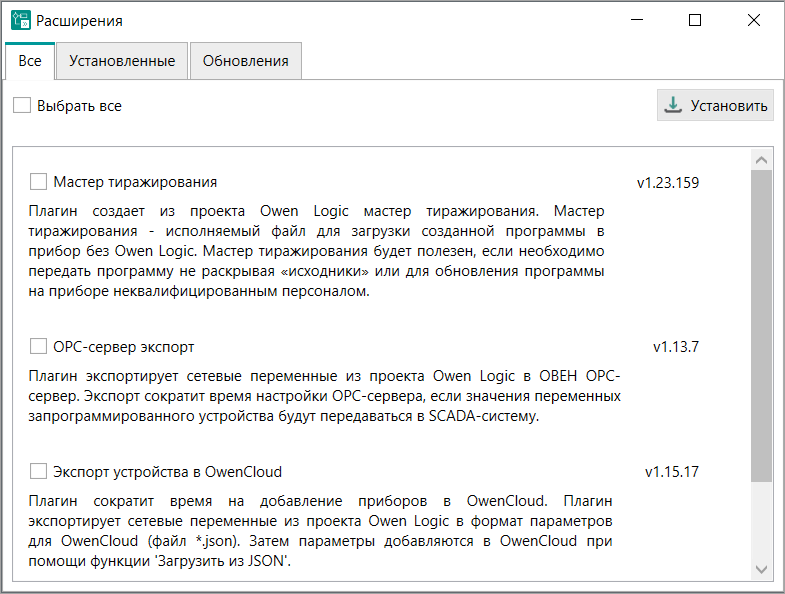Click version label v1.13.7
Image resolution: width=785 pixels, height=594 pixels.
click(675, 347)
